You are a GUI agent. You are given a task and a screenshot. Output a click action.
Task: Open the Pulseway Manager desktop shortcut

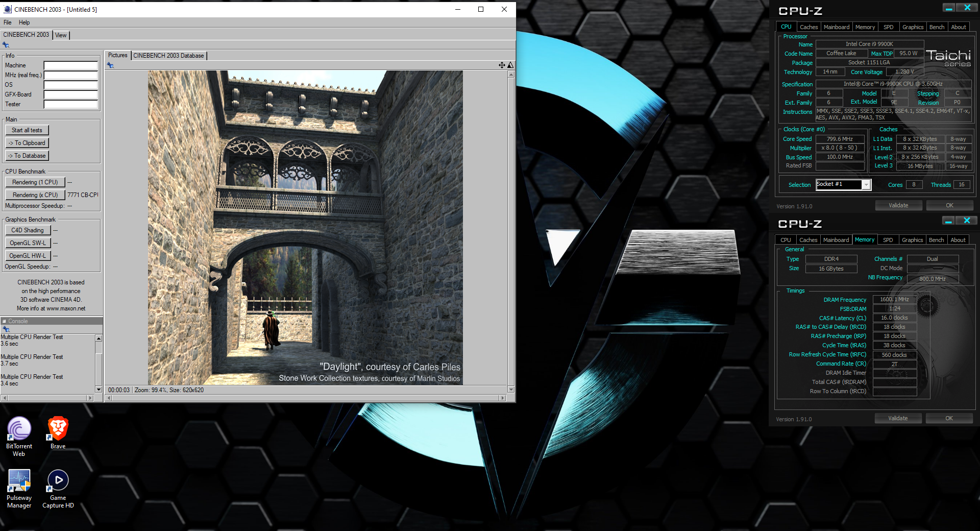tap(19, 489)
